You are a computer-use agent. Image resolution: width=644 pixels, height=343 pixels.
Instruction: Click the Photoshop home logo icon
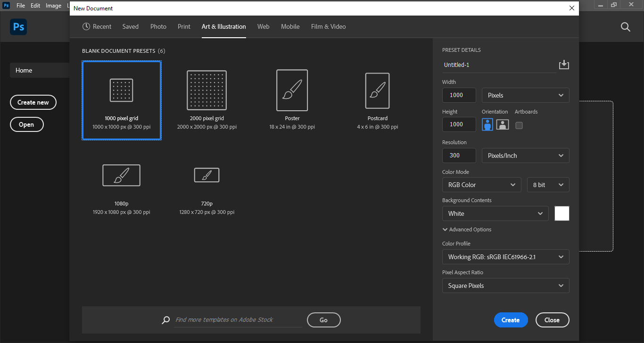tap(18, 27)
